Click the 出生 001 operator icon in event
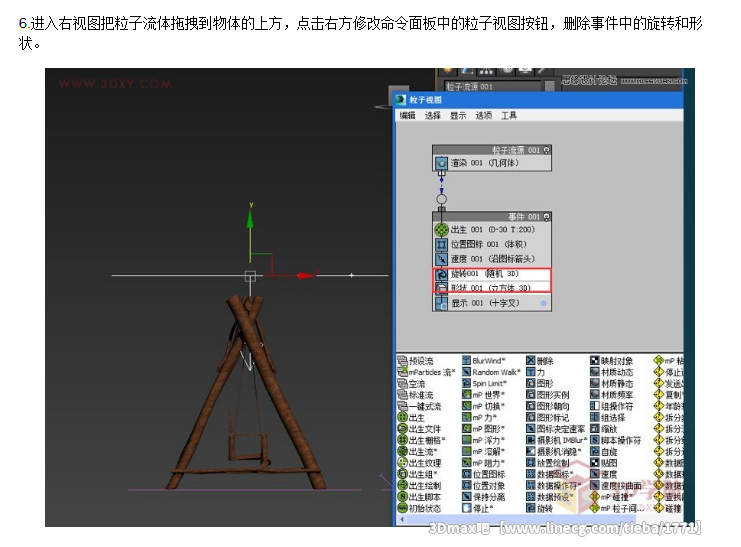 441,230
